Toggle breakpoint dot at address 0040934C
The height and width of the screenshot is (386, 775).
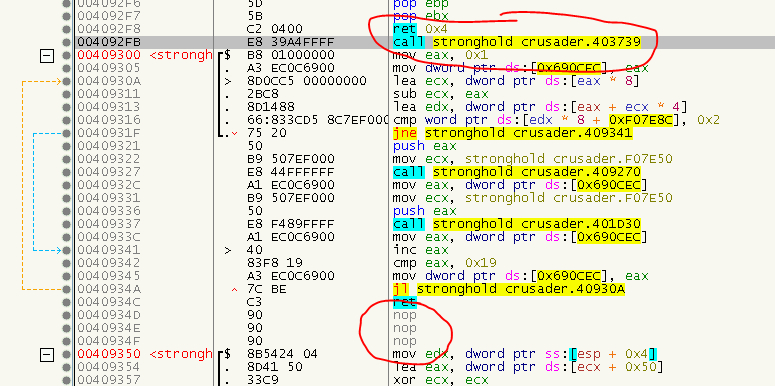[66, 302]
